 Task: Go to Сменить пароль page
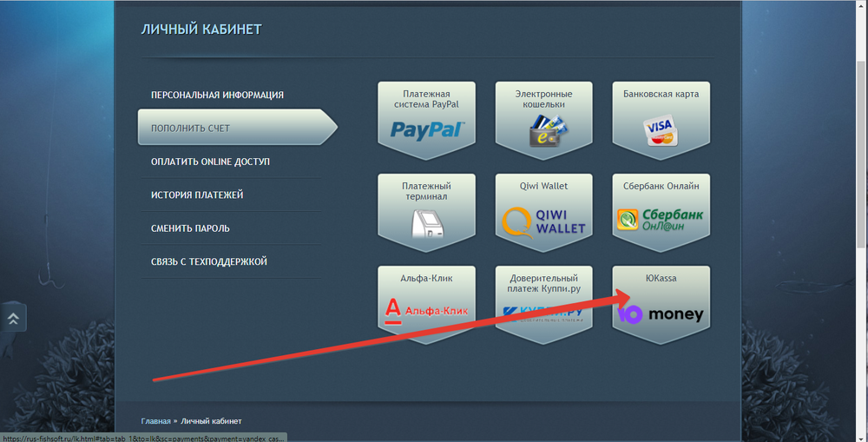click(x=190, y=228)
